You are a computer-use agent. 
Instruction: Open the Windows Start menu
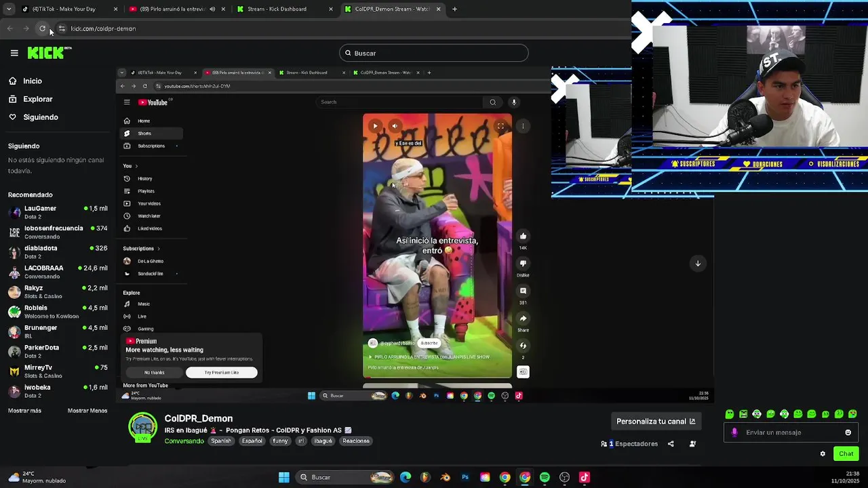pyautogui.click(x=284, y=477)
